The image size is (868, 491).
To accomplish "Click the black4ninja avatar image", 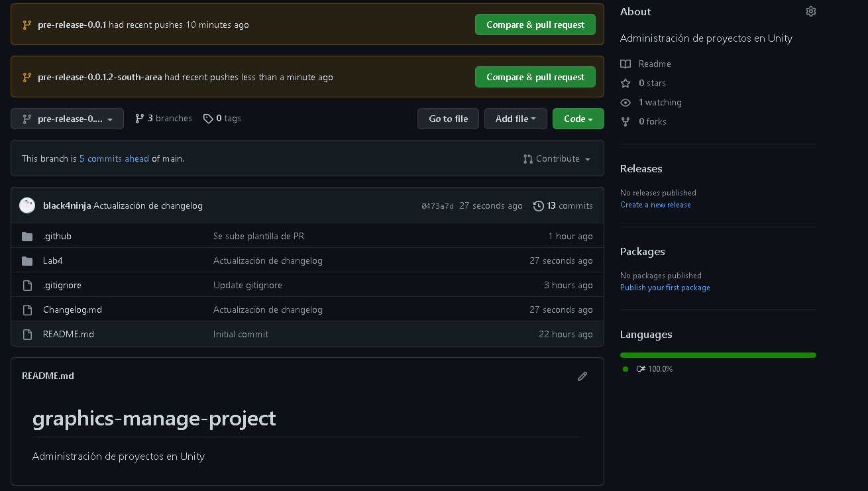I will tap(27, 205).
